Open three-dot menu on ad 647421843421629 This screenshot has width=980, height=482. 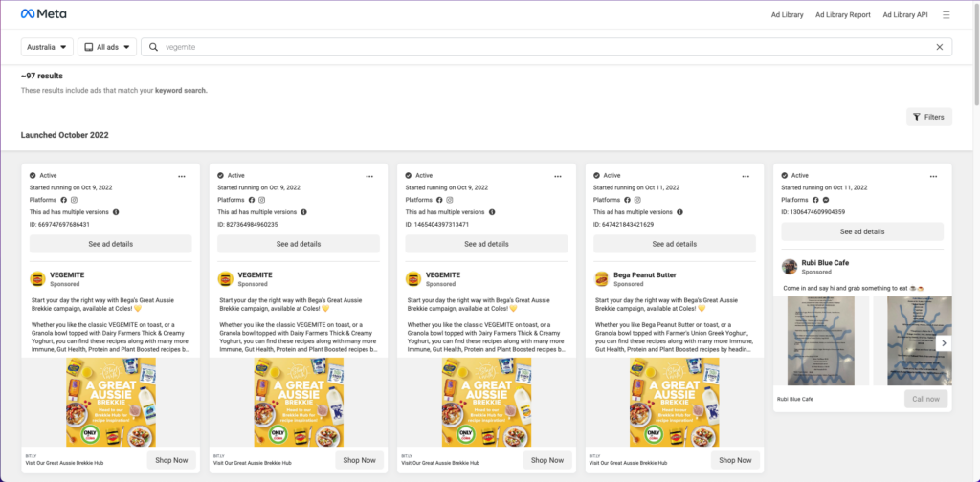746,177
